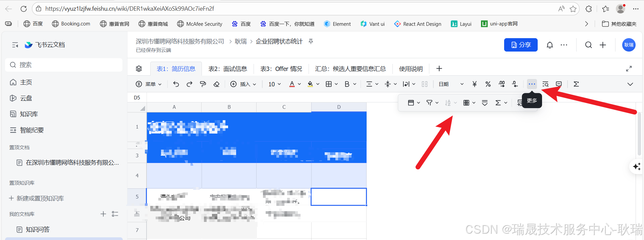Switch to the 表2：面试信息 tab
This screenshot has height=240, width=644.
228,69
